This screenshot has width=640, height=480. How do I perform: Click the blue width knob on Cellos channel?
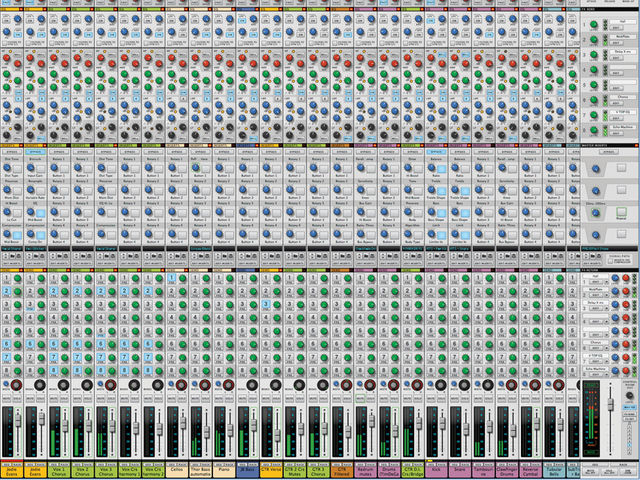(x=171, y=384)
